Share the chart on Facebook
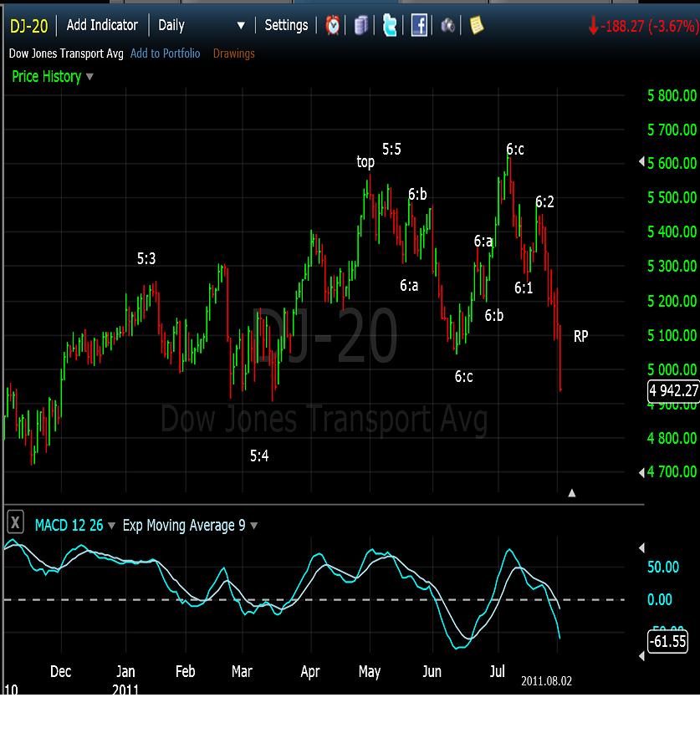This screenshot has height=733, width=700. [419, 25]
